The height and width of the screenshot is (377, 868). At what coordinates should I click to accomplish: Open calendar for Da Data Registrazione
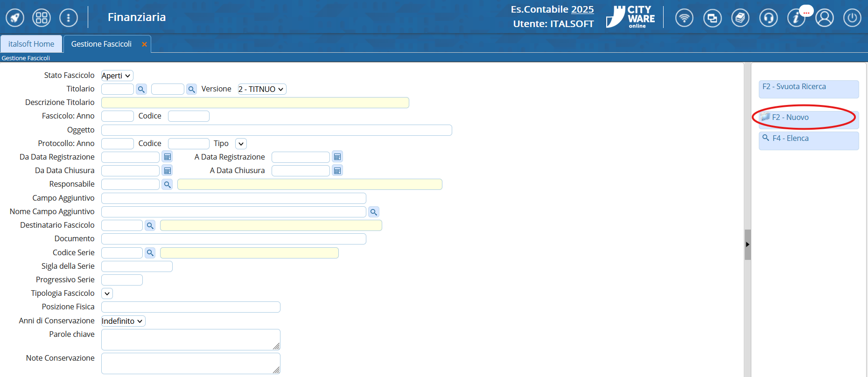[168, 157]
